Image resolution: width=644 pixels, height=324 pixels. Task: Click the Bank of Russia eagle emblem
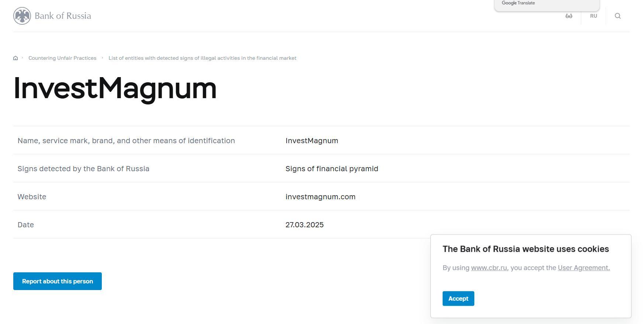click(x=22, y=16)
